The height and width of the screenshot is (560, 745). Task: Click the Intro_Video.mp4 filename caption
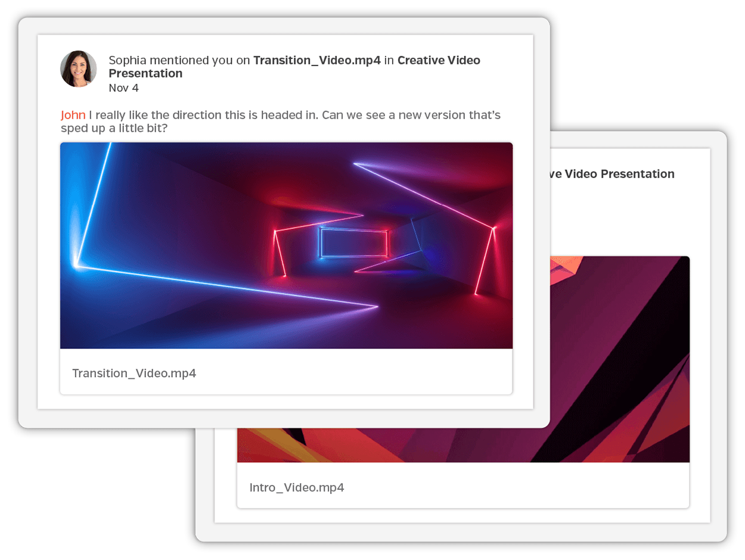[x=297, y=488]
